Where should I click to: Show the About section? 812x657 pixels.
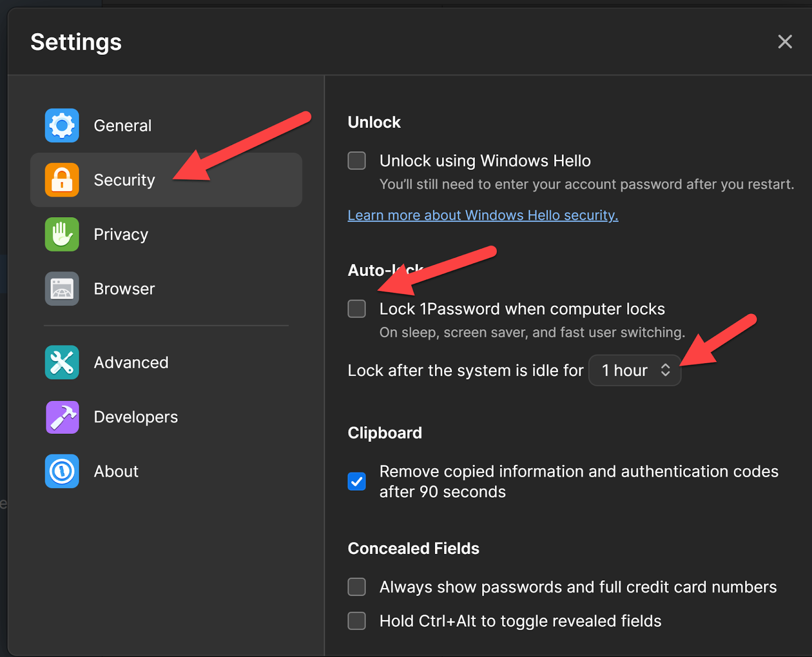click(x=166, y=471)
